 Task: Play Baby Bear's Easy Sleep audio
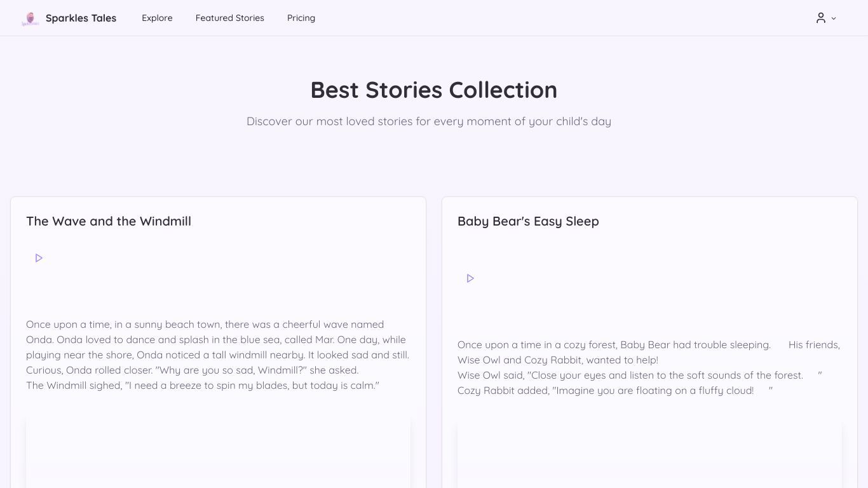[470, 278]
